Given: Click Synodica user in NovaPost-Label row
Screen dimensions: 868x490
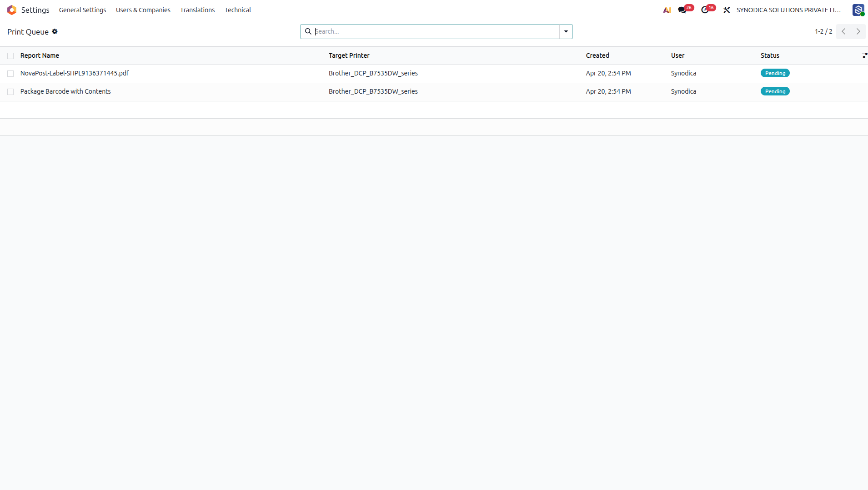Looking at the screenshot, I should click(x=683, y=73).
